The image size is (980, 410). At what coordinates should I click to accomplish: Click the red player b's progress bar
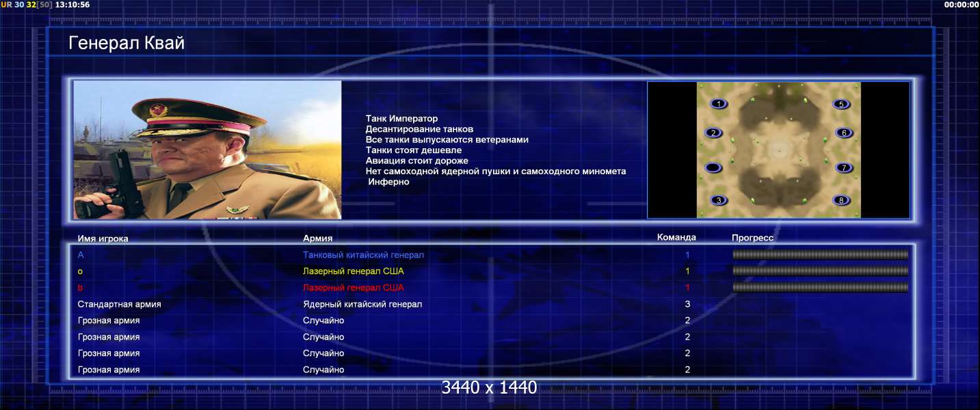pyautogui.click(x=821, y=288)
